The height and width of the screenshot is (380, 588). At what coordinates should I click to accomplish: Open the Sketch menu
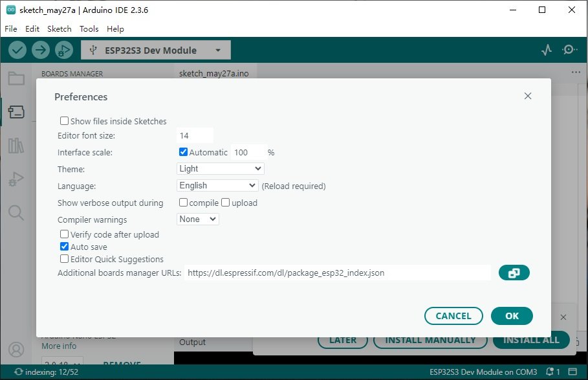tap(60, 29)
